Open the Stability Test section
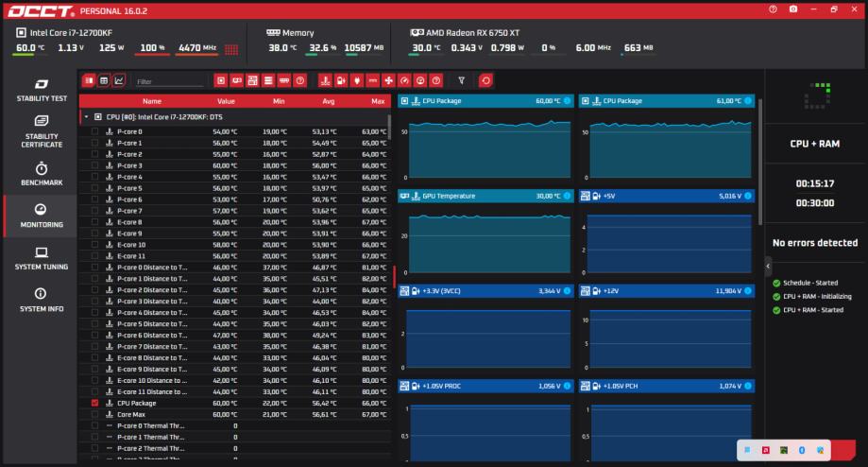868x467 pixels. 41,91
